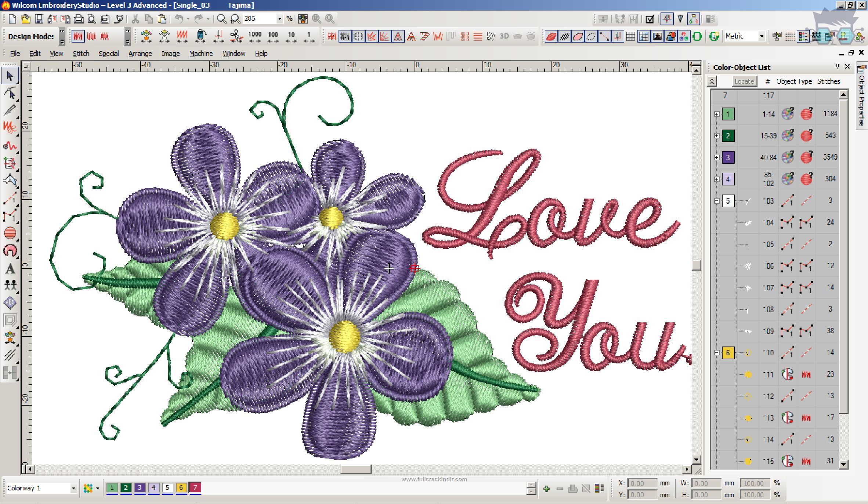This screenshot has width=868, height=504.
Task: Toggle the checkmark options icon
Action: [x=650, y=19]
